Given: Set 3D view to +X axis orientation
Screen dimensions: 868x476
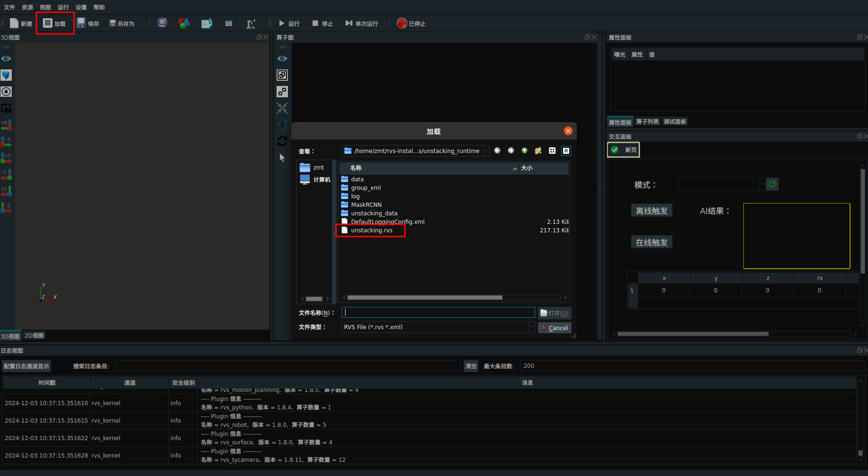Looking at the screenshot, I should tap(6, 125).
